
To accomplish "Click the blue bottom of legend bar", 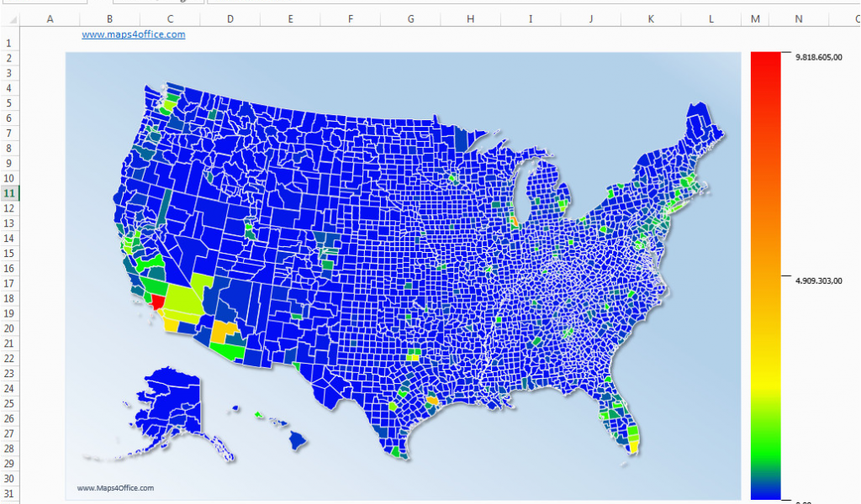I will pyautogui.click(x=765, y=491).
